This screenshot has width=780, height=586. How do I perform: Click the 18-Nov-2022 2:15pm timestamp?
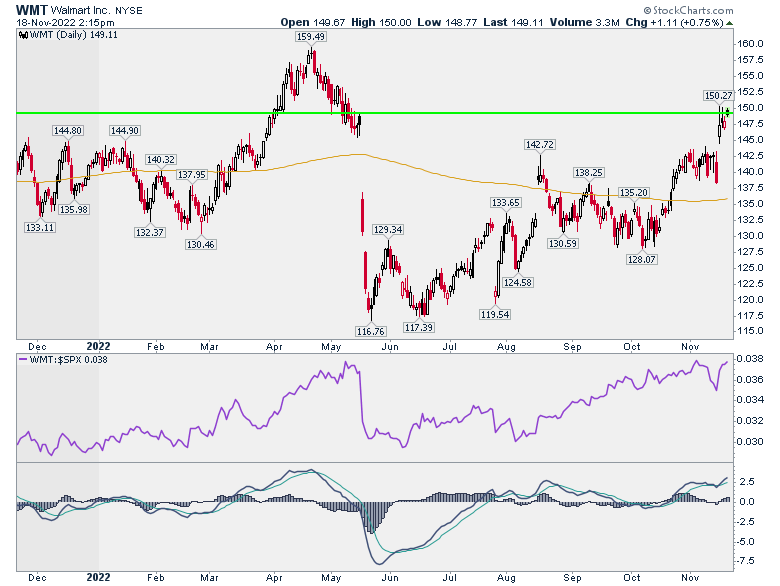65,22
